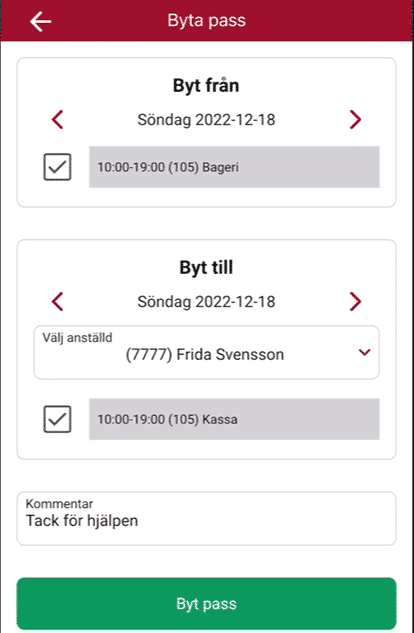This screenshot has height=633, width=414.
Task: Click the selected employee Frida Svensson text
Action: pos(205,354)
